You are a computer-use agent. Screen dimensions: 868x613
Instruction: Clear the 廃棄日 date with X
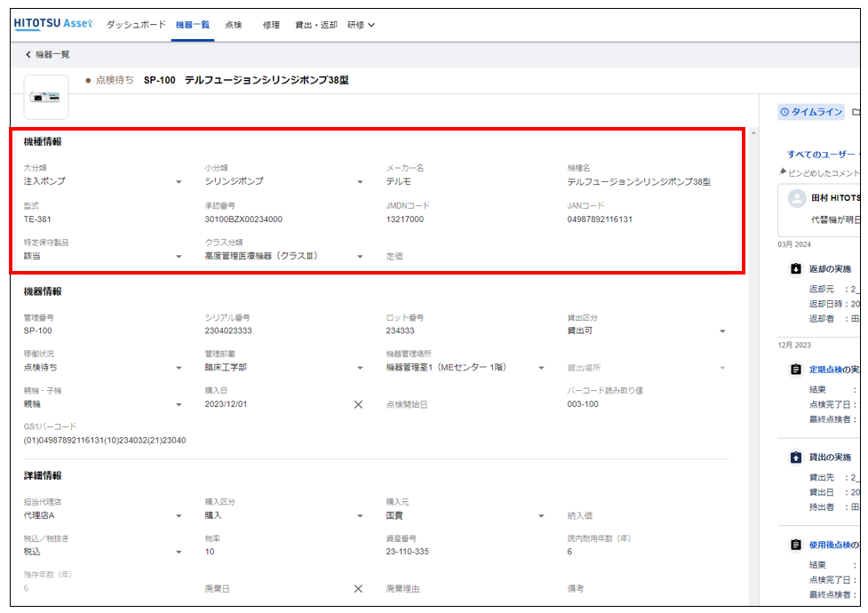[358, 589]
